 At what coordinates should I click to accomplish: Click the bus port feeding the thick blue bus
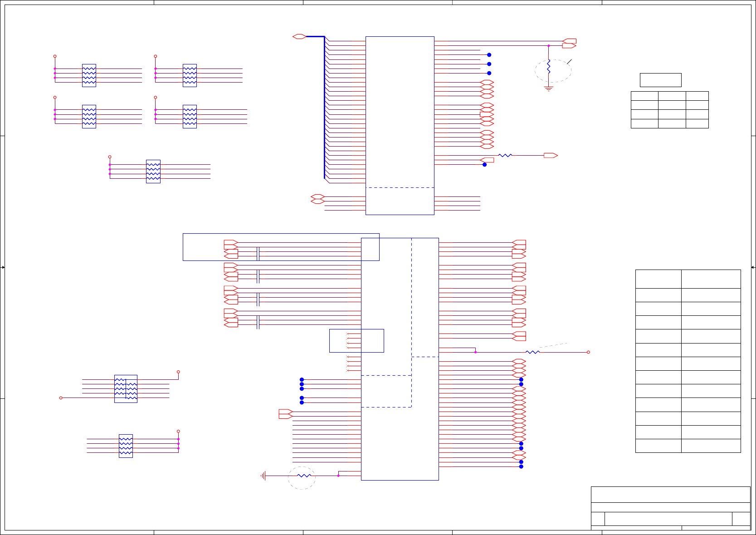(x=299, y=36)
